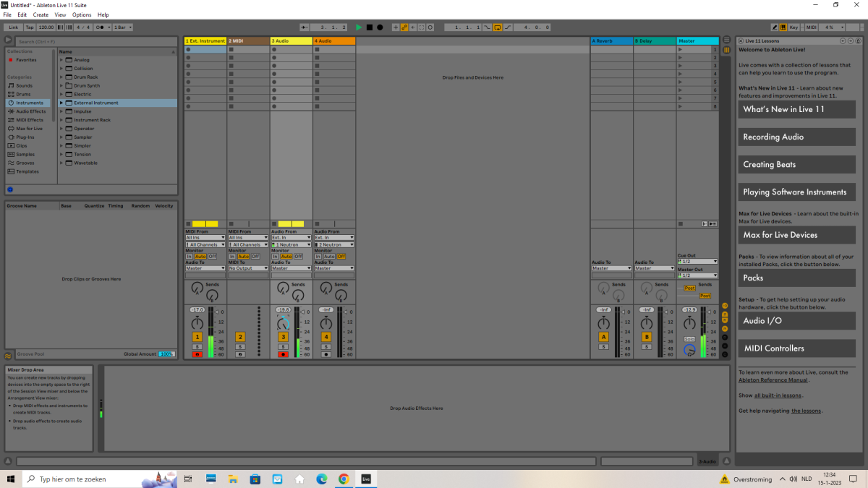Expand the Operator instrument entry

coord(61,129)
